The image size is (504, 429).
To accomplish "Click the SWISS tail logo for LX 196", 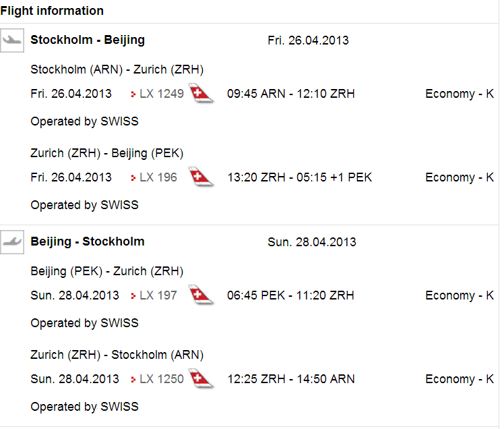I will (x=201, y=177).
